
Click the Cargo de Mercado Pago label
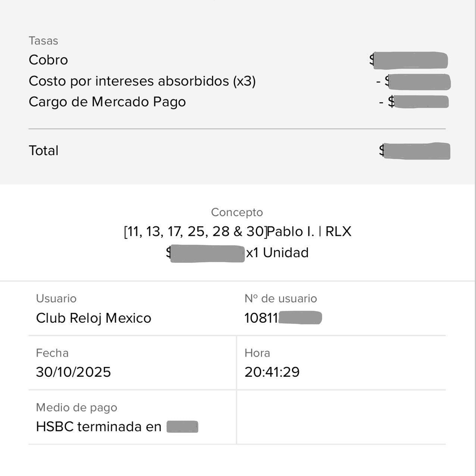(107, 102)
